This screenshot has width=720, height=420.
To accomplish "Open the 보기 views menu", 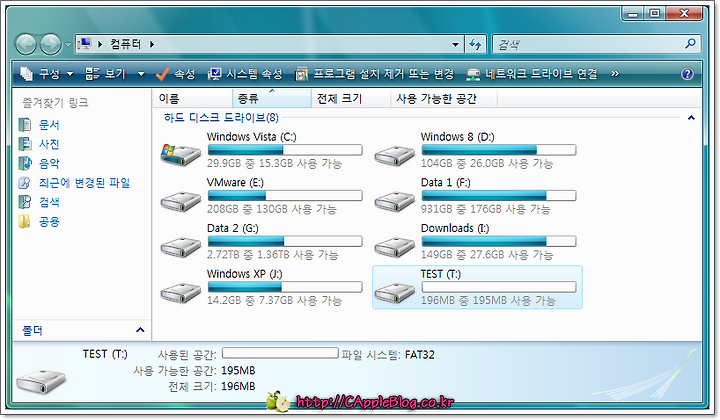I will pos(114,74).
